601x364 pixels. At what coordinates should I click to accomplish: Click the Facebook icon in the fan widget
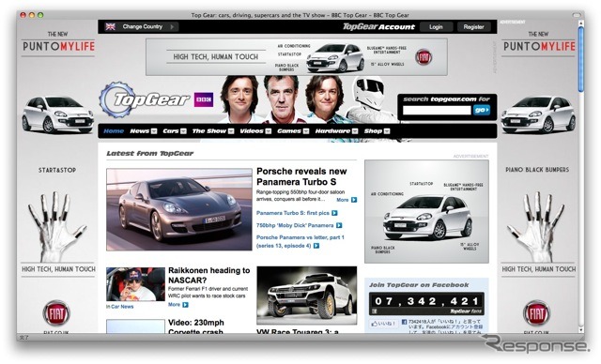[x=405, y=322]
